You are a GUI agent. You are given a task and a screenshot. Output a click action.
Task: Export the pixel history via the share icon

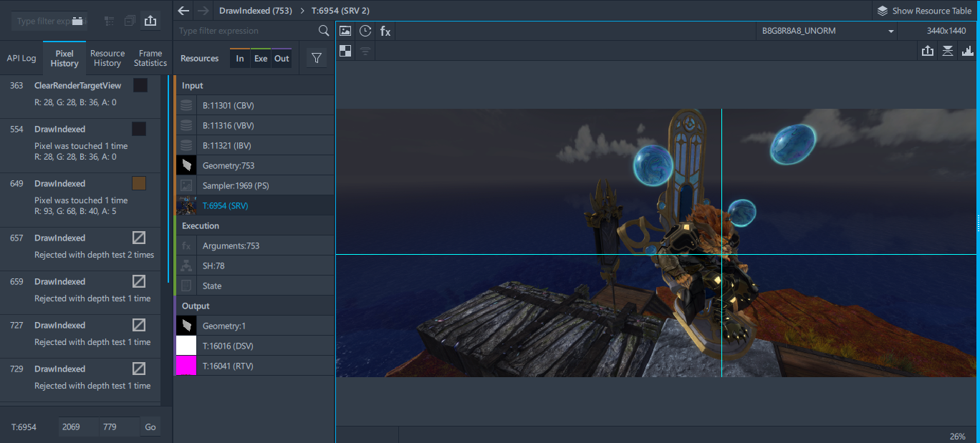coord(150,21)
